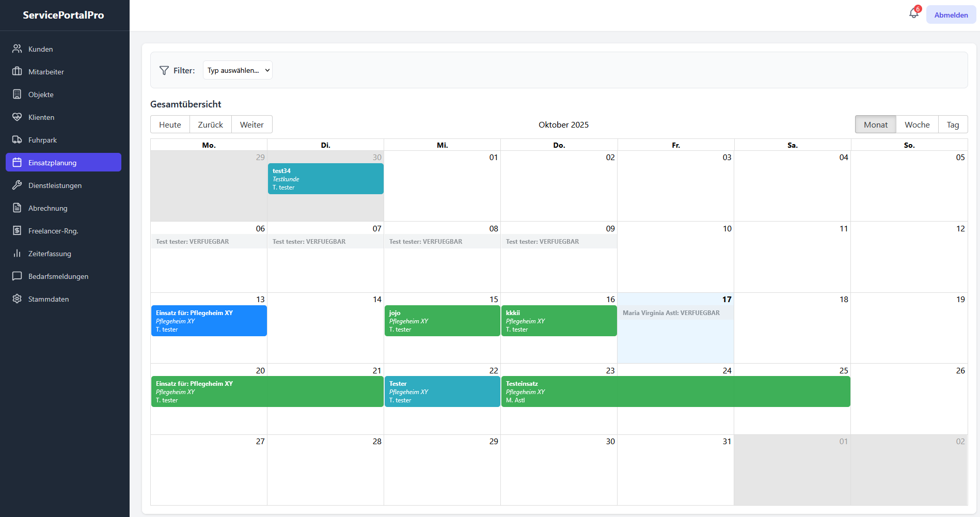Click the Zeiterfassung bar-chart icon
Screen dimensions: 980x517
coord(17,253)
